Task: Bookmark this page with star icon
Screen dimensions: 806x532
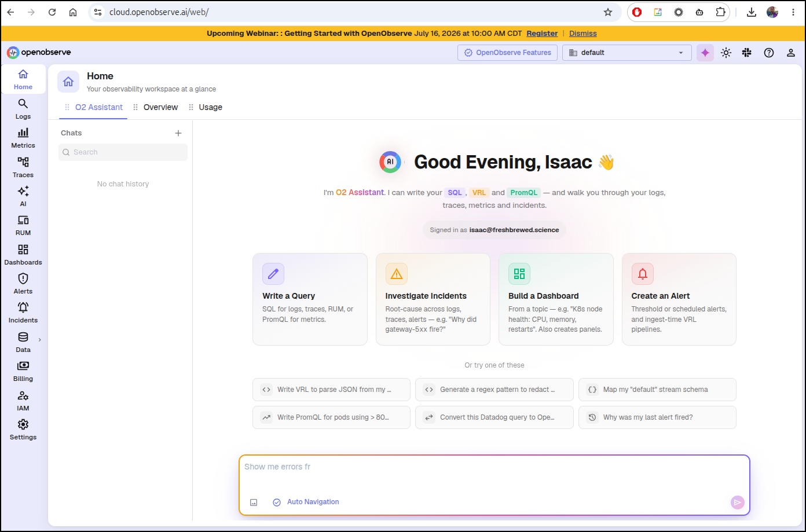Action: (608, 12)
